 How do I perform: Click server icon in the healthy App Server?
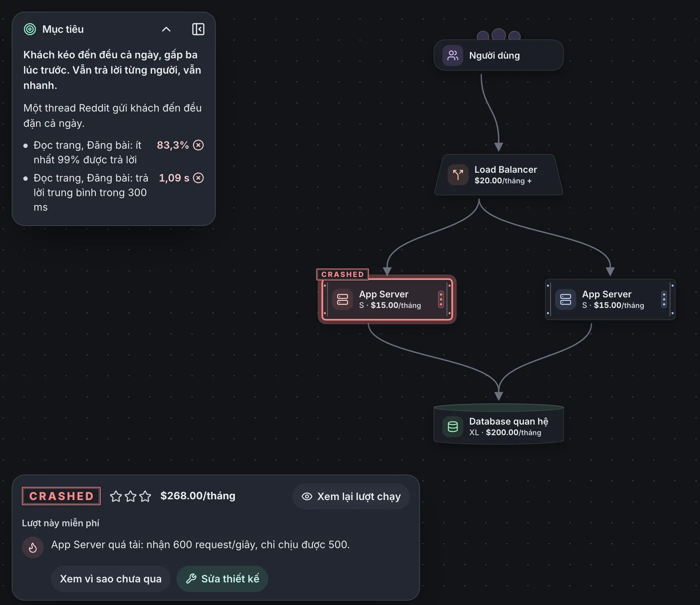[565, 299]
